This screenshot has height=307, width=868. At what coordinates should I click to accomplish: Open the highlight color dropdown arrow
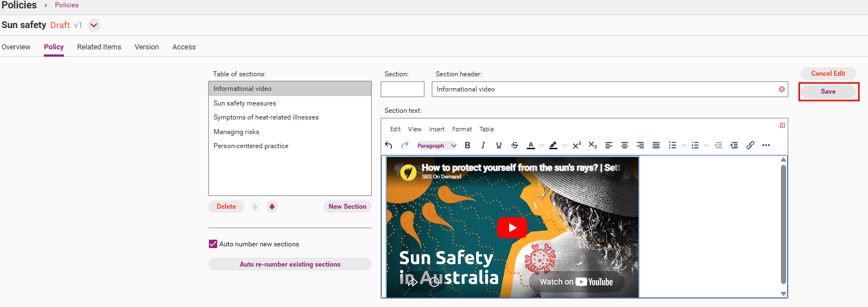click(564, 145)
